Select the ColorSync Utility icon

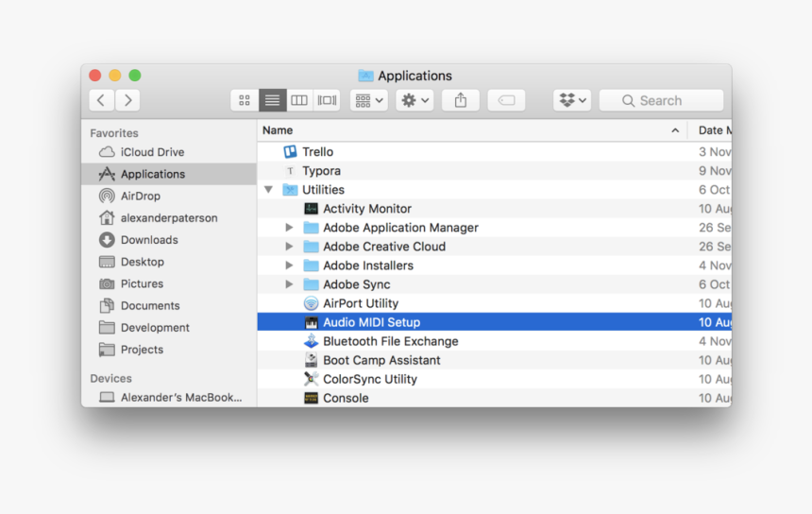tap(311, 379)
